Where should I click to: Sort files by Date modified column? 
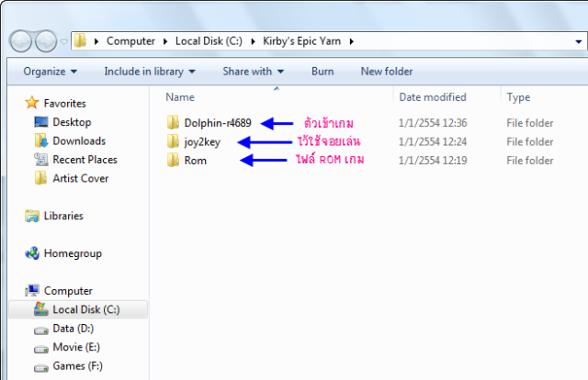click(433, 97)
